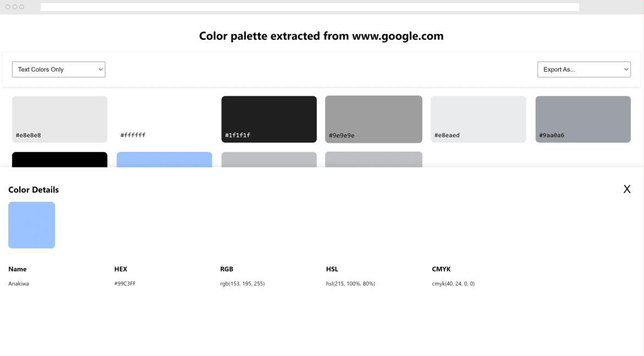This screenshot has height=356, width=644.
Task: Select the light blue swatch in palette grid
Action: [x=164, y=160]
